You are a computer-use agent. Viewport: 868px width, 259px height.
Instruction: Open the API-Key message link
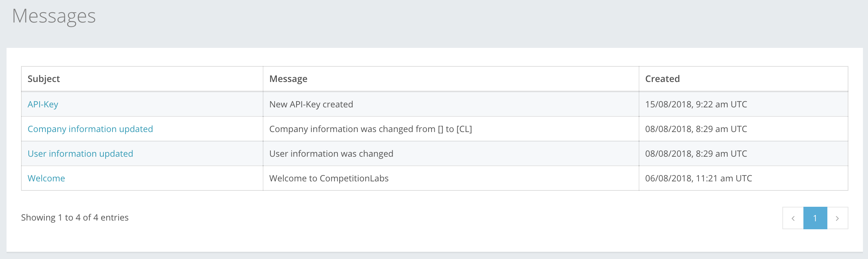pos(43,104)
